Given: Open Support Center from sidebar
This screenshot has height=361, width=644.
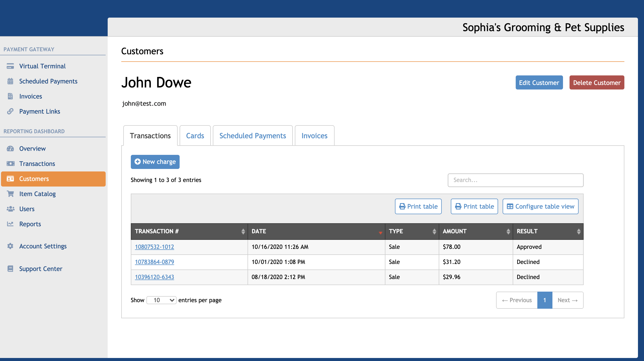Looking at the screenshot, I should pos(41,268).
